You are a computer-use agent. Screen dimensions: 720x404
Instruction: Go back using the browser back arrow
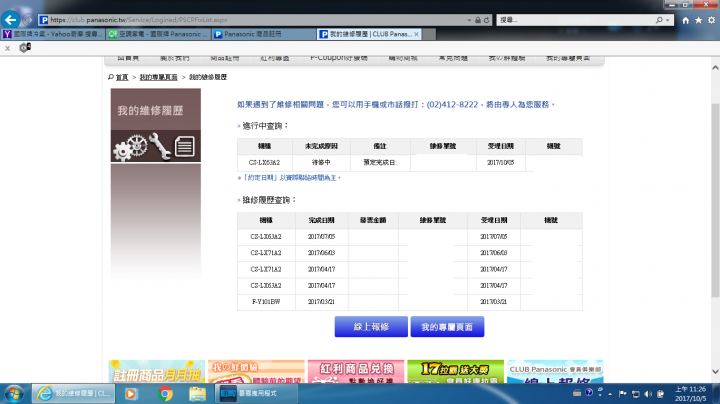(11, 20)
